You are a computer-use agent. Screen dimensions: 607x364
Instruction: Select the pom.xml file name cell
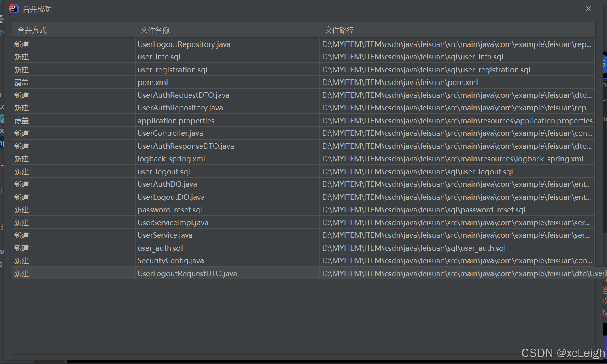point(153,83)
